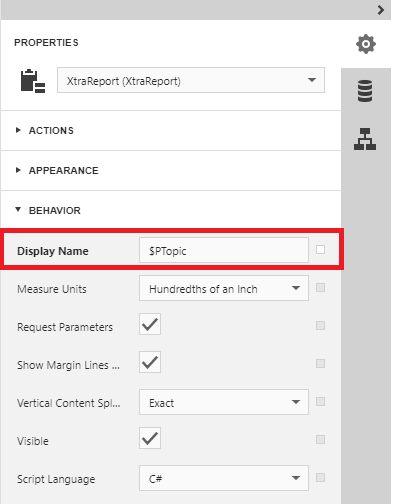This screenshot has width=394, height=504.
Task: Click the Visible property marker square
Action: tap(320, 439)
